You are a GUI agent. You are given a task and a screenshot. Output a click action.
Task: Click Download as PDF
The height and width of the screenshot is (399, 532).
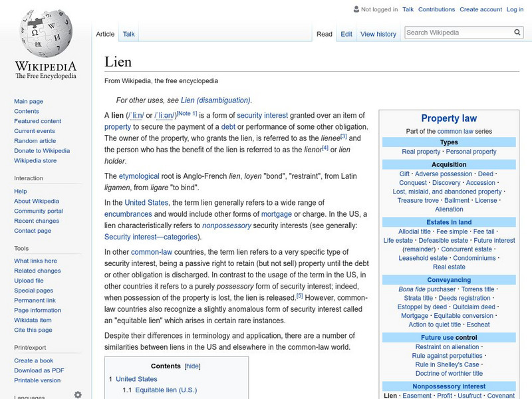click(39, 370)
